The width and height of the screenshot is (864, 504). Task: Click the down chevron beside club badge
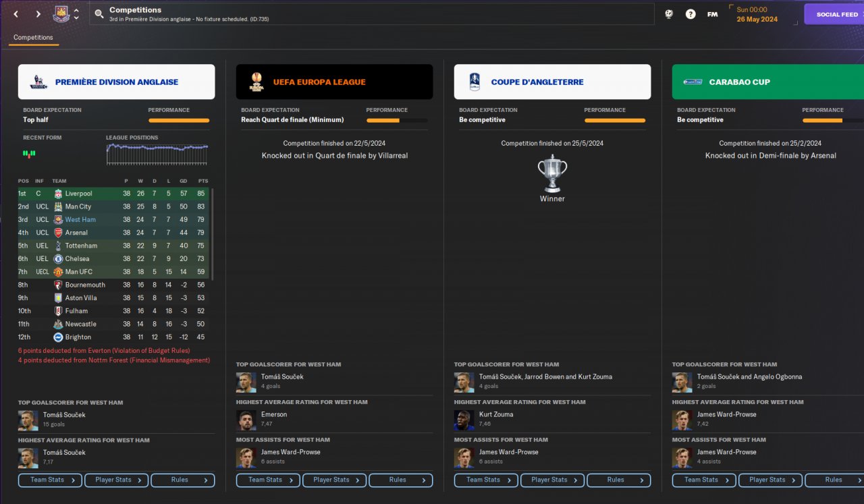pyautogui.click(x=76, y=18)
